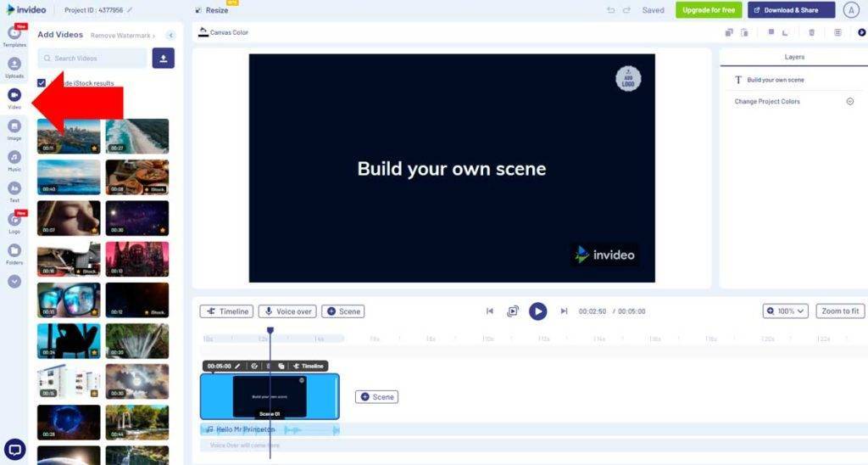Image resolution: width=868 pixels, height=465 pixels.
Task: Open the Canvas Color picker
Action: coord(224,32)
